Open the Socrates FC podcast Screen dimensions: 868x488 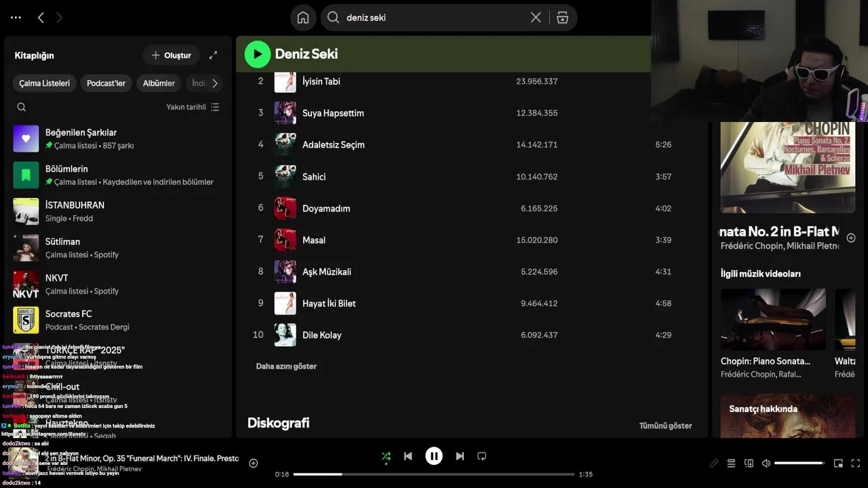(x=118, y=320)
